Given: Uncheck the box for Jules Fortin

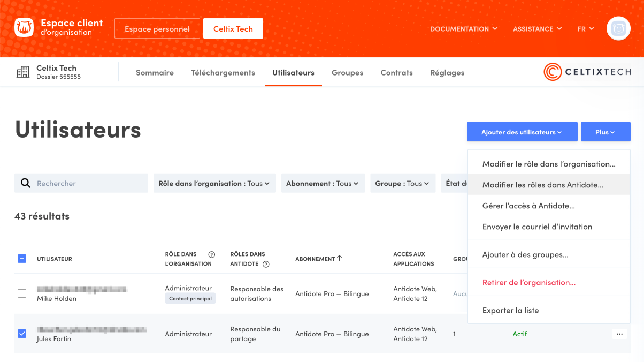Looking at the screenshot, I should pyautogui.click(x=22, y=334).
